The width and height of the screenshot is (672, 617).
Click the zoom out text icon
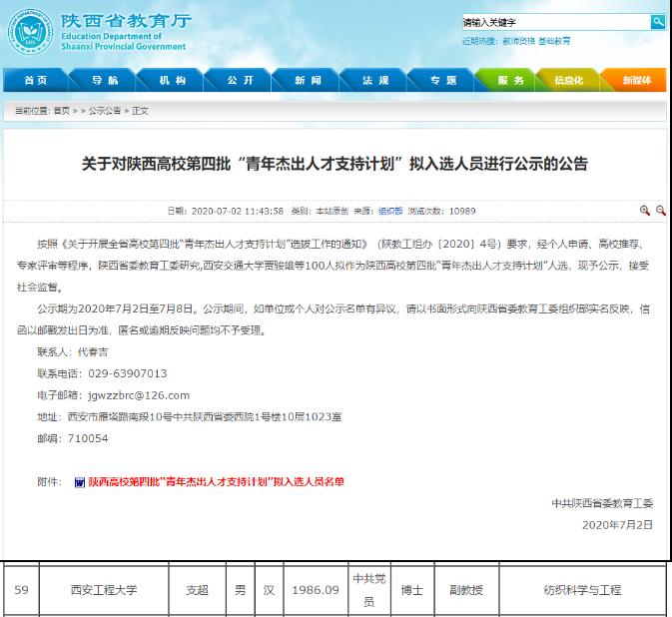(659, 211)
